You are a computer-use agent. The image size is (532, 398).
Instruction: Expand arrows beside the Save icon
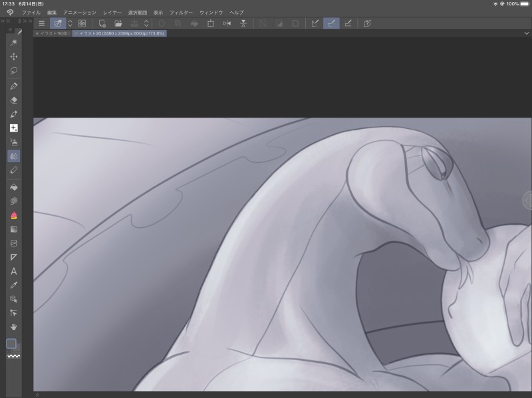(146, 23)
